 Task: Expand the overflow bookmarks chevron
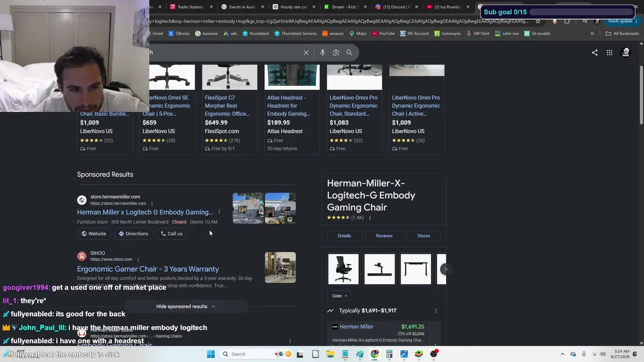click(592, 34)
